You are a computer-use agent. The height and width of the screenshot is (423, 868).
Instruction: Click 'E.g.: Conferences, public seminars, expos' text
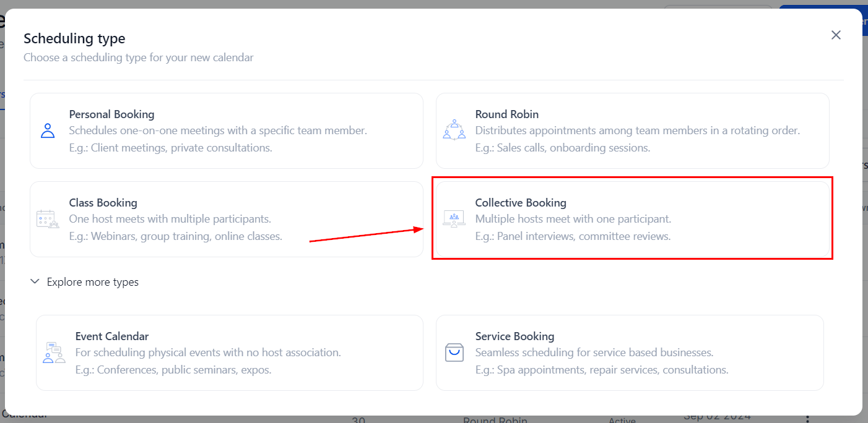tap(173, 370)
